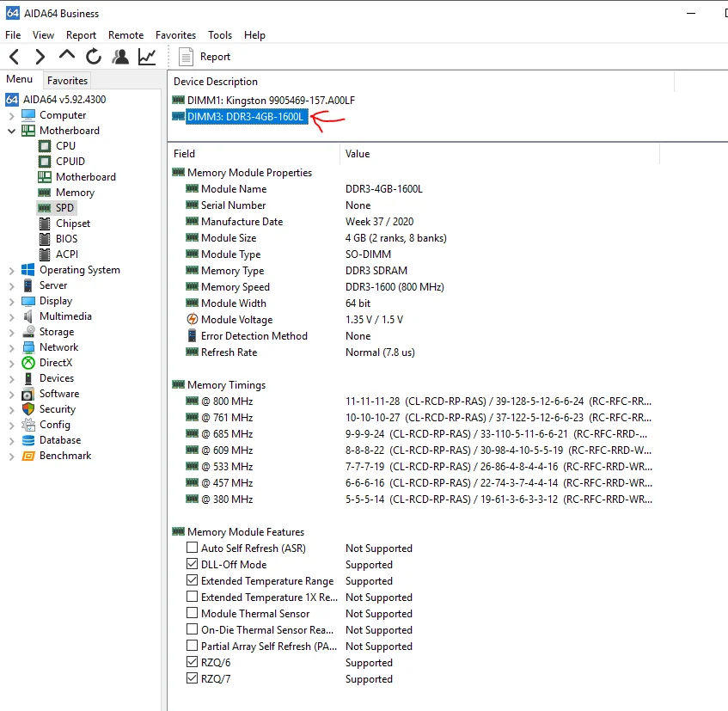Viewport: 728px width, 711px height.
Task: Go back with the left arrow toolbar icon
Action: [15, 57]
